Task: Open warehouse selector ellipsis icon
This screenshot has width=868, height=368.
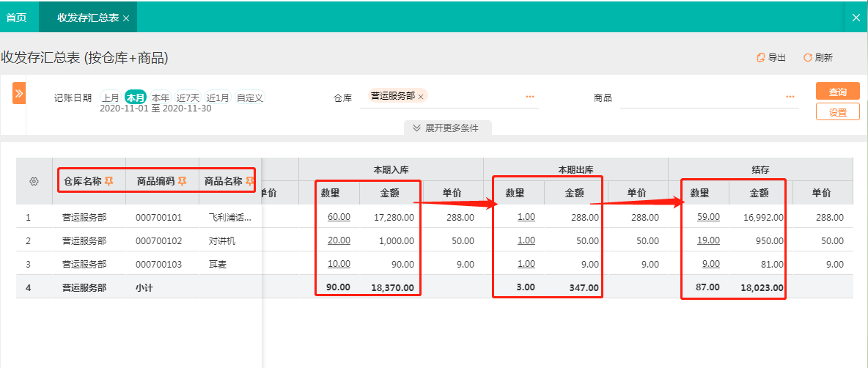Action: click(530, 96)
